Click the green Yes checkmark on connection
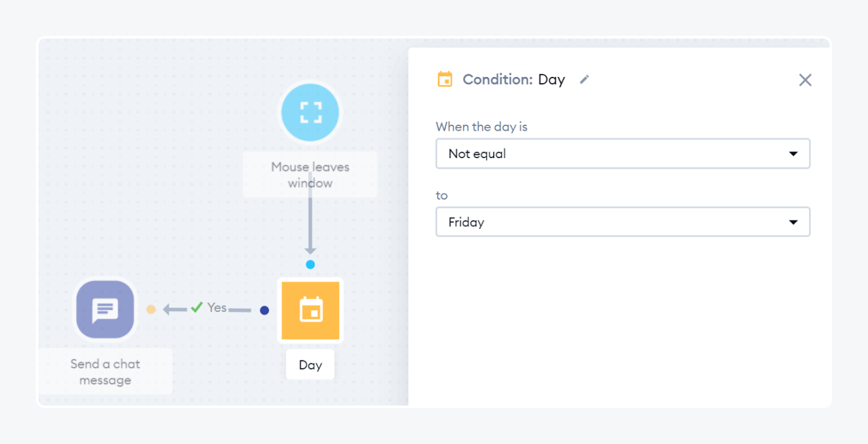The image size is (868, 444). tap(197, 307)
